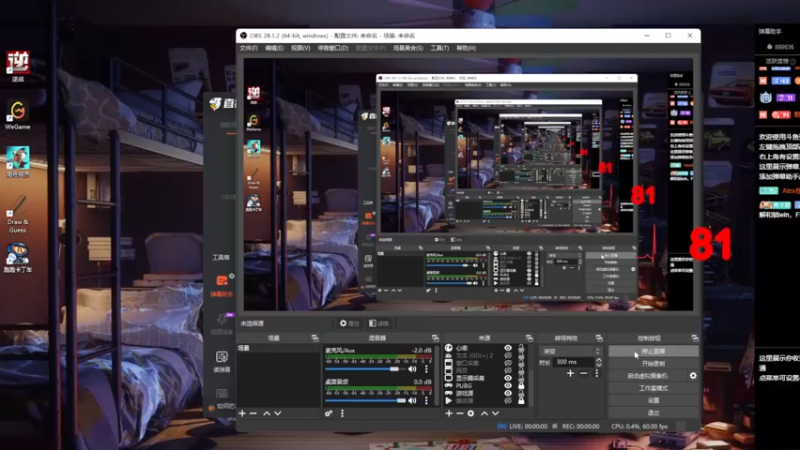Click 退出 button in controls
This screenshot has height=450, width=800.
click(x=653, y=412)
